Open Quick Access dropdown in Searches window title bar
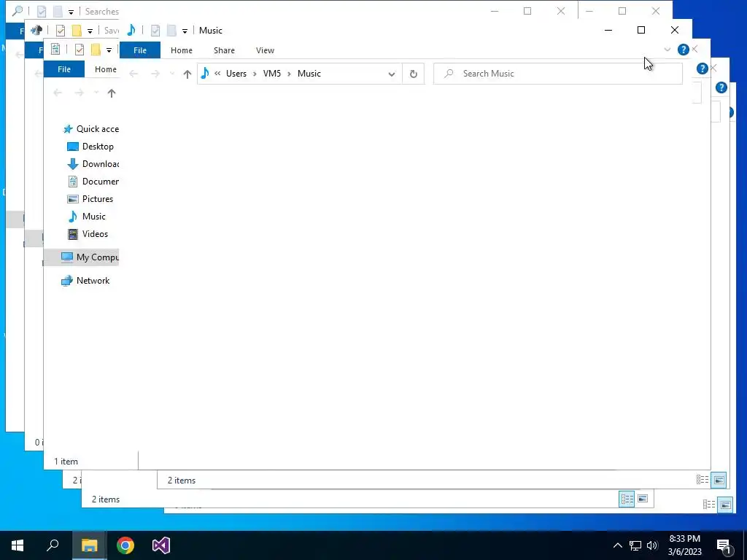 coord(71,12)
